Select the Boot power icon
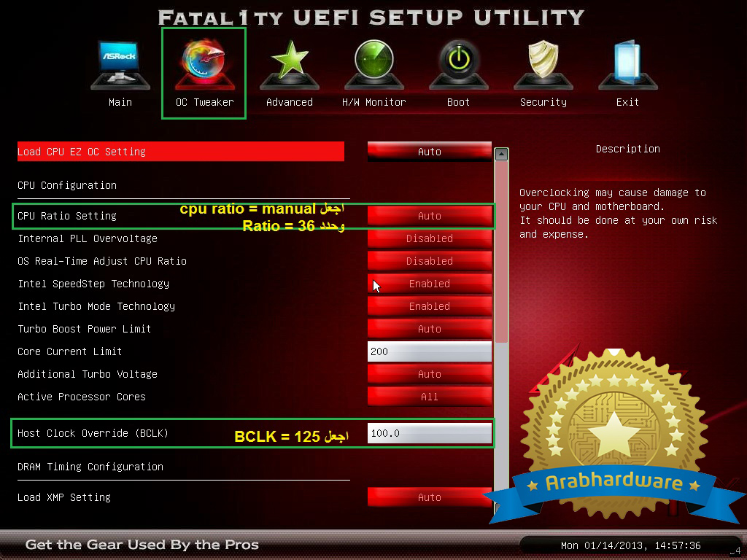747x560 pixels. click(x=458, y=64)
